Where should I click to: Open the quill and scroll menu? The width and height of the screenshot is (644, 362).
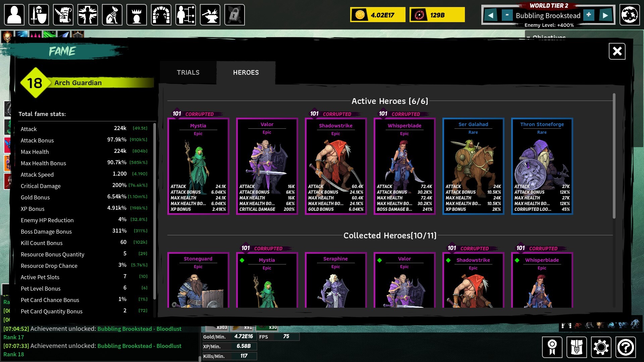(x=63, y=15)
